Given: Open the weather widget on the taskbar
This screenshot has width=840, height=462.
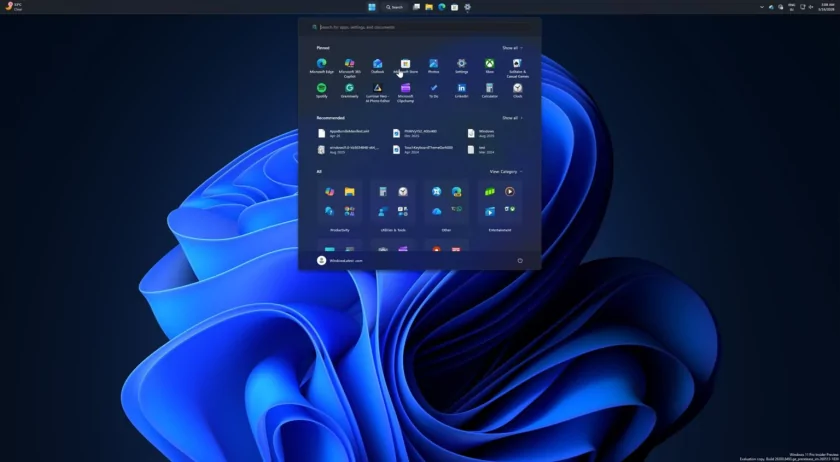Looking at the screenshot, I should (x=13, y=7).
